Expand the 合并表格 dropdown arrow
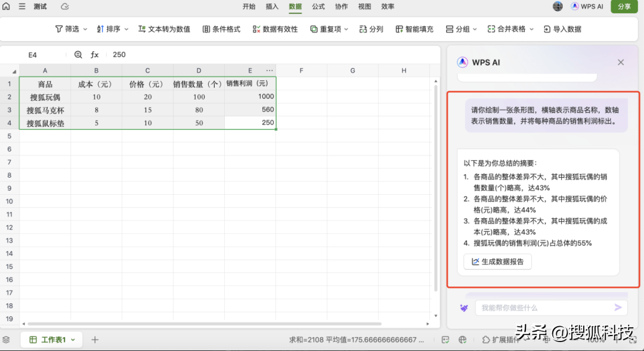The width and height of the screenshot is (644, 351). tap(531, 29)
